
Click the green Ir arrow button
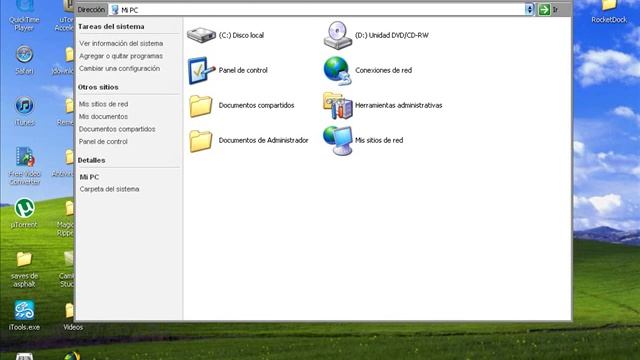(x=544, y=9)
